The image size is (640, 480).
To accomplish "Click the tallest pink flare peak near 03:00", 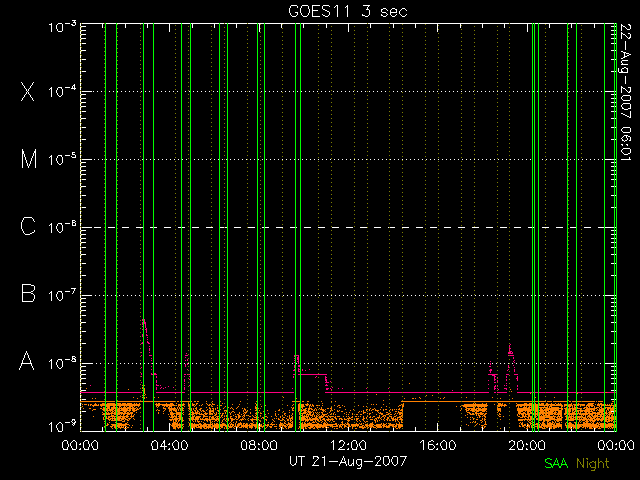I will pos(143,321).
